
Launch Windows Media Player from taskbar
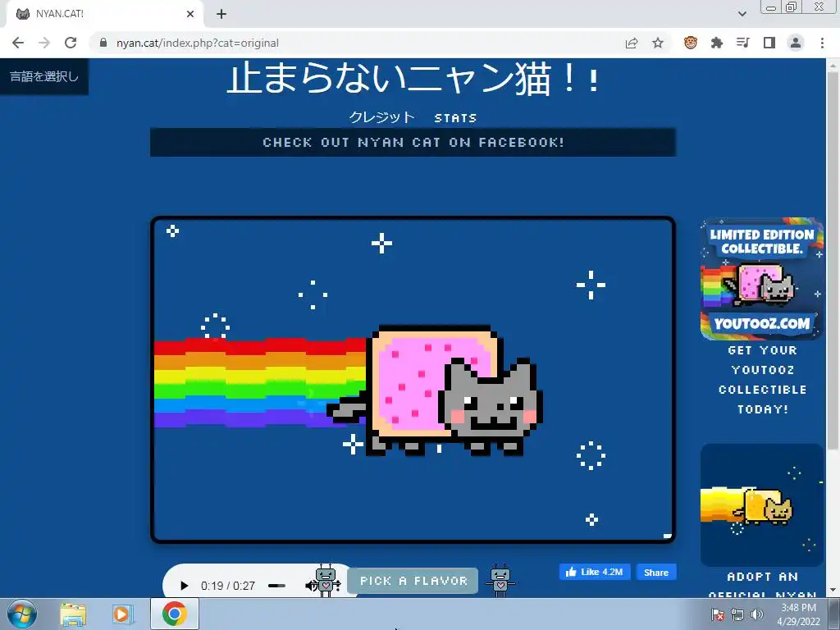(x=122, y=614)
